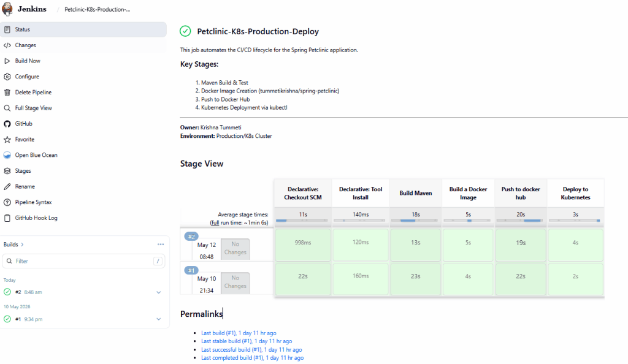628x364 pixels.
Task: Click the Pipeline Syntax help icon
Action: pos(7,202)
